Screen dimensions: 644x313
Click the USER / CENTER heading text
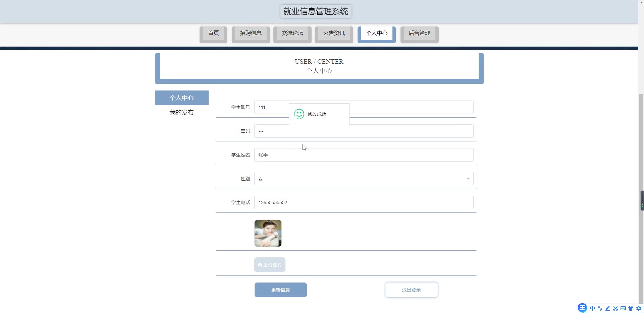click(x=319, y=61)
